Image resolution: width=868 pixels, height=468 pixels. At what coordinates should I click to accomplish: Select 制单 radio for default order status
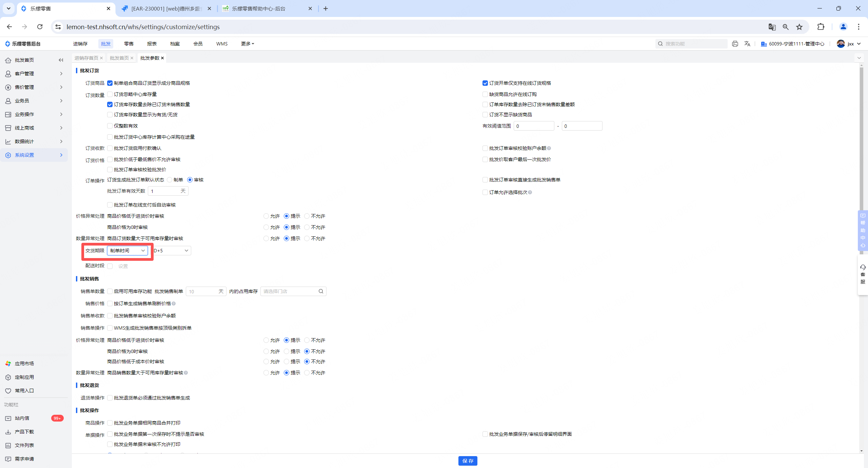click(170, 180)
